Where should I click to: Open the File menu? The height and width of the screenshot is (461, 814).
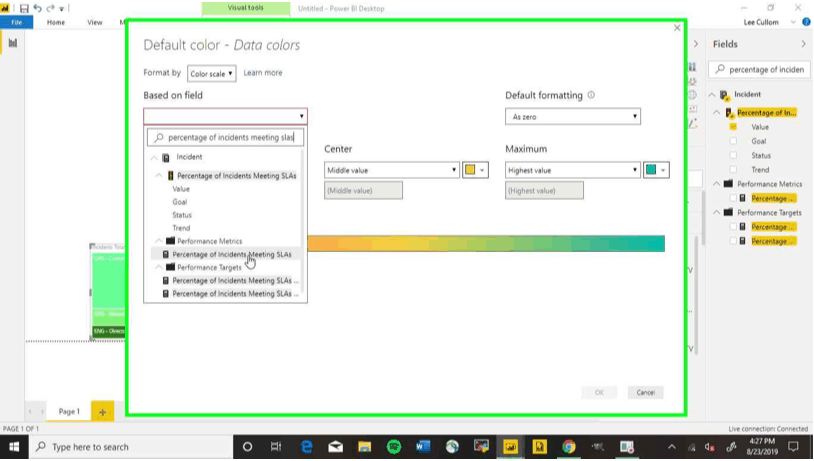click(17, 22)
